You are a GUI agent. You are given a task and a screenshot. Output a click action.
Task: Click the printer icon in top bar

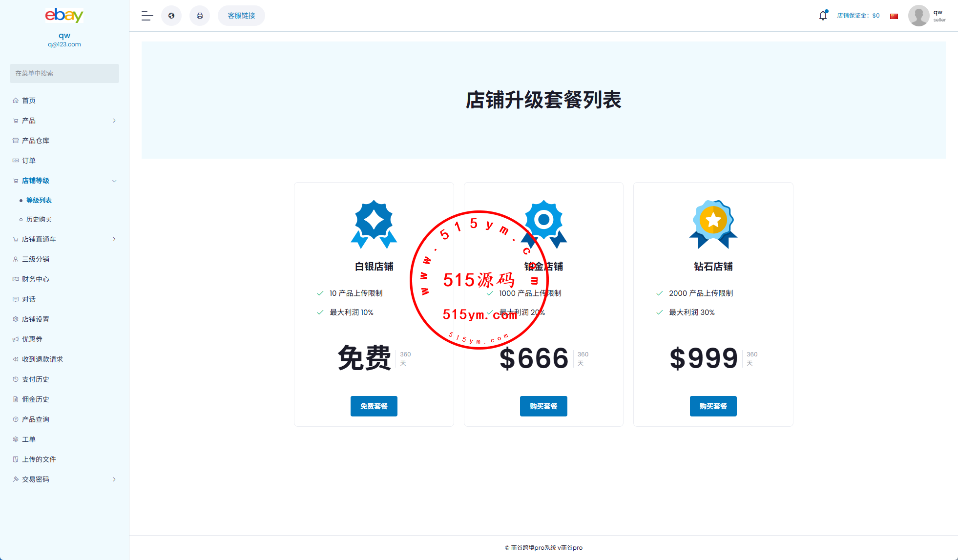[x=200, y=16]
